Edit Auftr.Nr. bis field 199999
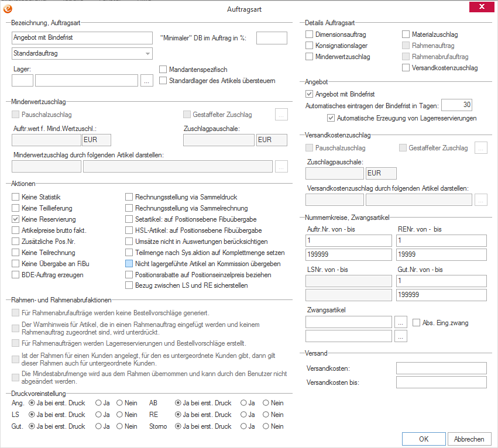The height and width of the screenshot is (448, 498). [x=348, y=254]
